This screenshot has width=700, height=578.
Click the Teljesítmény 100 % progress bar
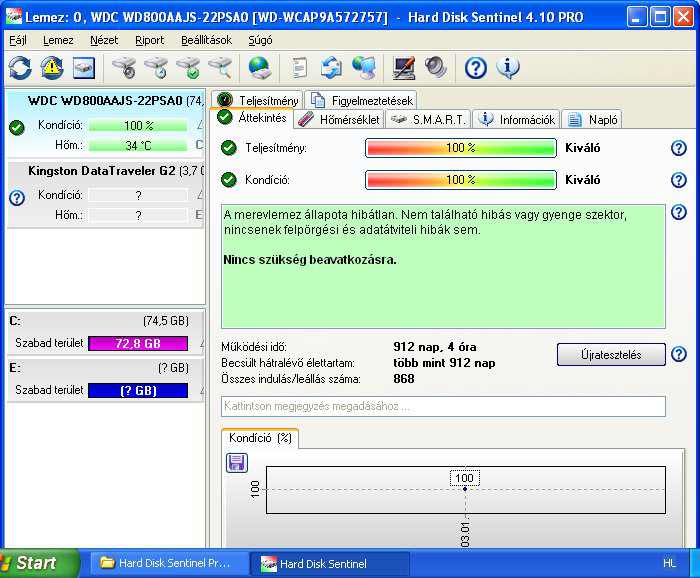(461, 148)
